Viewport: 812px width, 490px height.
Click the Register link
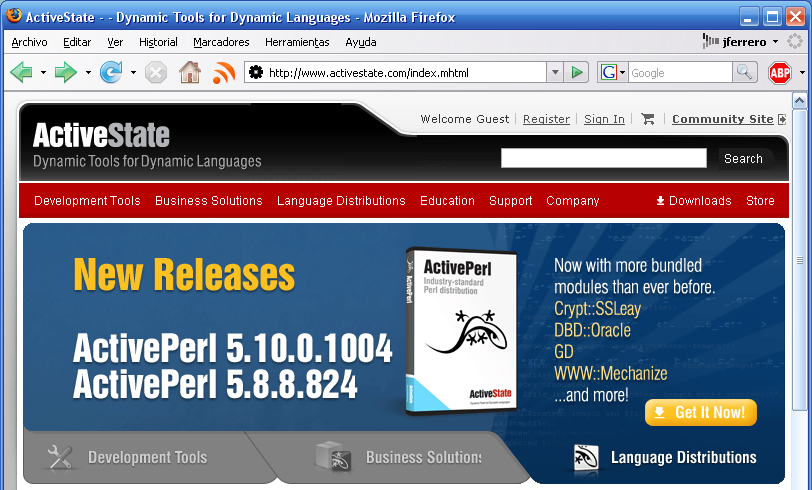(x=546, y=119)
